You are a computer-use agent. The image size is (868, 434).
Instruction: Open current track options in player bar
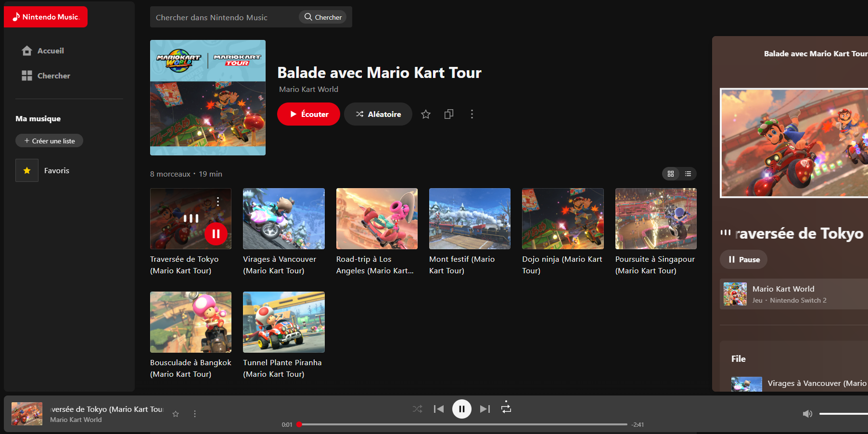195,414
